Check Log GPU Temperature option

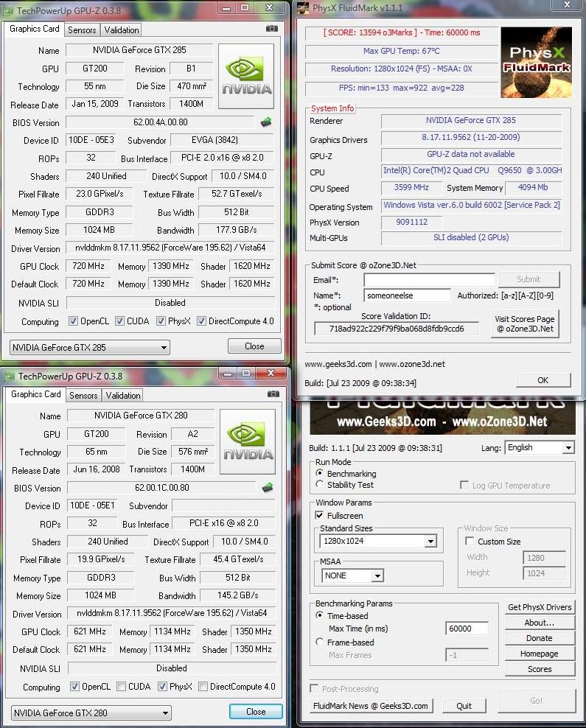464,485
